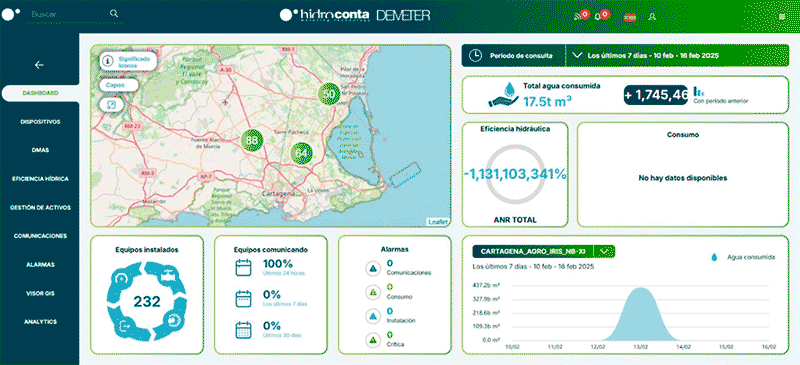Expand the CARTAGENA_AGRO_IRIS_NB-XI chevron dropdown
The width and height of the screenshot is (800, 365).
605,251
